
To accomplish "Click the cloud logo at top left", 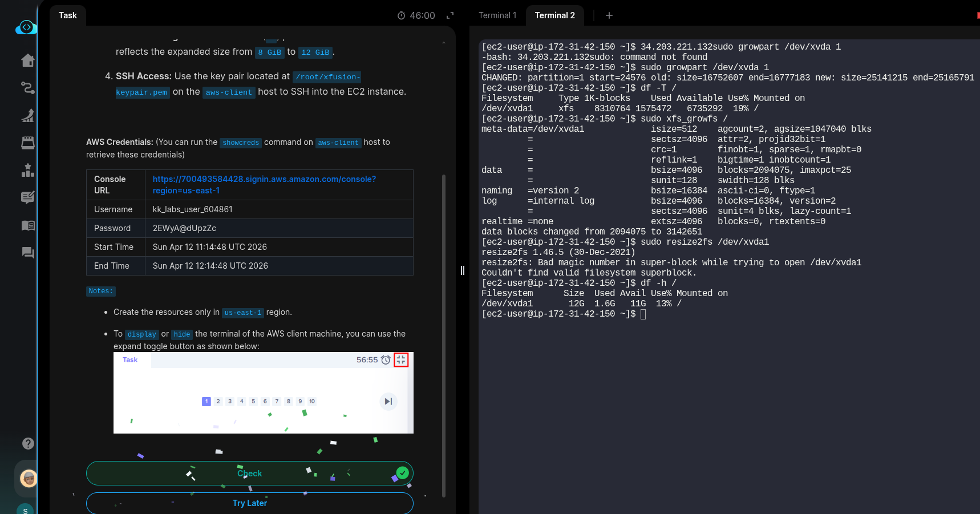I will tap(26, 27).
